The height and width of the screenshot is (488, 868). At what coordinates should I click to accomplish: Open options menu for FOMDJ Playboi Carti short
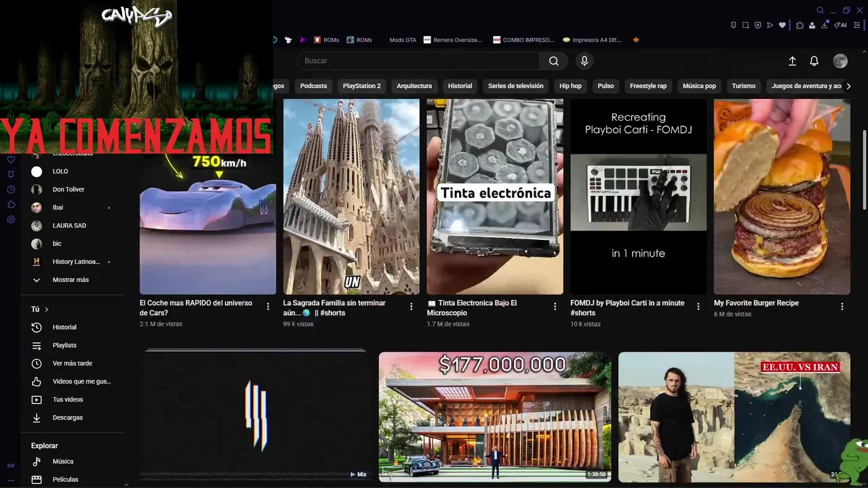698,306
